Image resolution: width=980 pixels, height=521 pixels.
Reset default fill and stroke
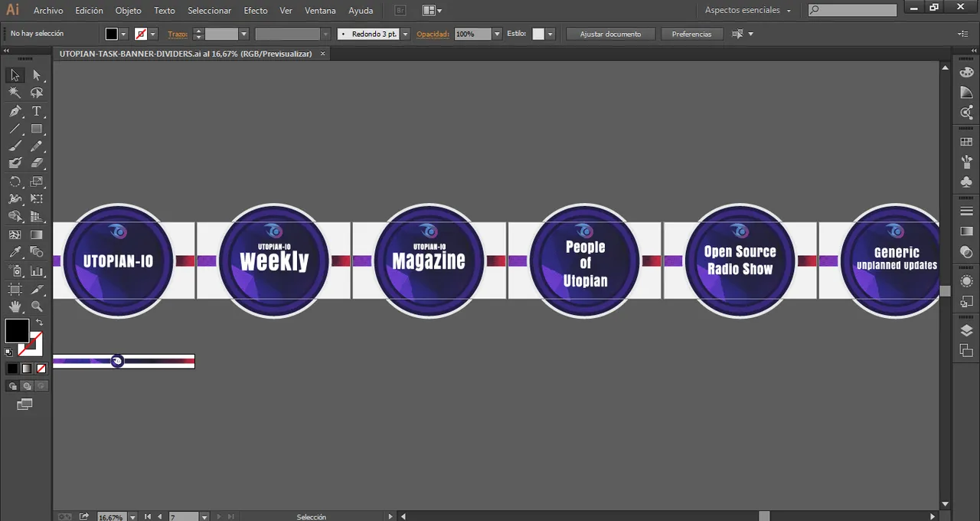(x=8, y=352)
